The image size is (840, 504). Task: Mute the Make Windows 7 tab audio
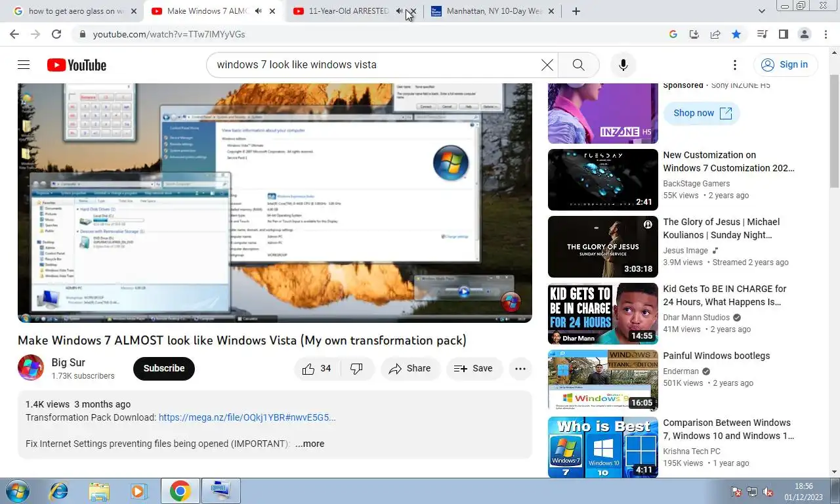coord(259,11)
